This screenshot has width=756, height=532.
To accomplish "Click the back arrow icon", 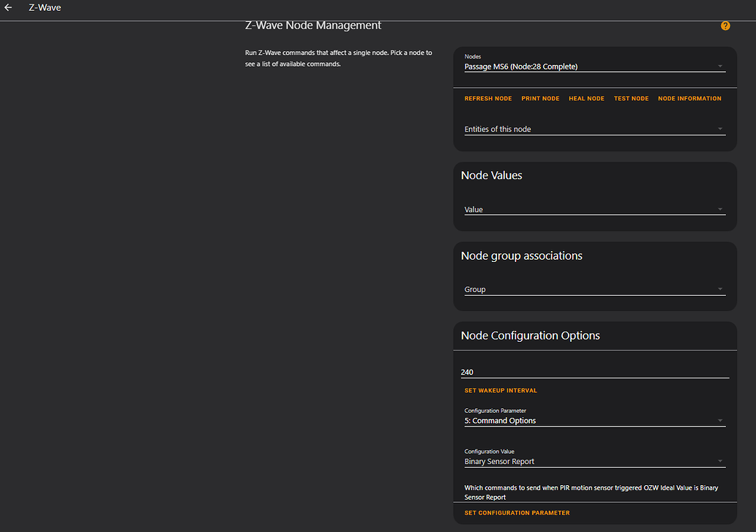I will [x=8, y=8].
